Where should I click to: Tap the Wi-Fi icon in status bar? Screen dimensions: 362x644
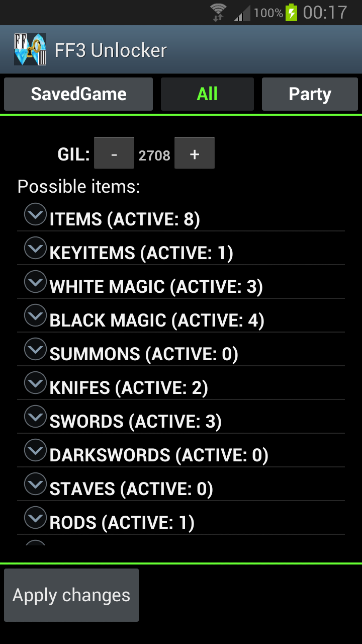(218, 13)
